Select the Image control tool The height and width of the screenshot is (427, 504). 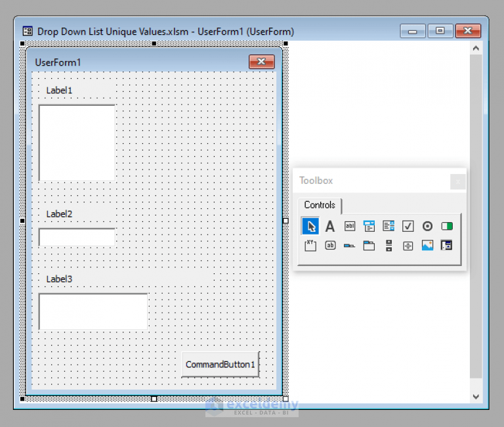click(x=427, y=246)
